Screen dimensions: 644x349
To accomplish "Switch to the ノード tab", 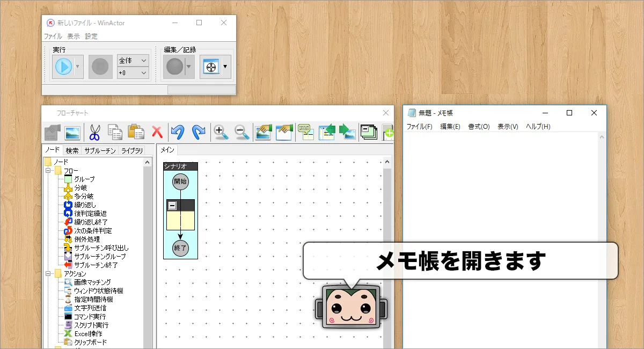I will tap(52, 150).
